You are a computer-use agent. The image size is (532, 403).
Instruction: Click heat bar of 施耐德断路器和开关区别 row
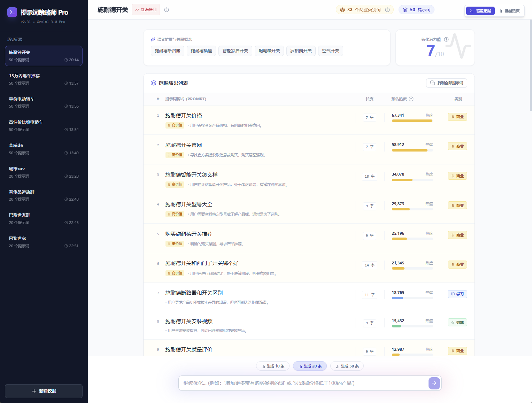[x=413, y=298]
